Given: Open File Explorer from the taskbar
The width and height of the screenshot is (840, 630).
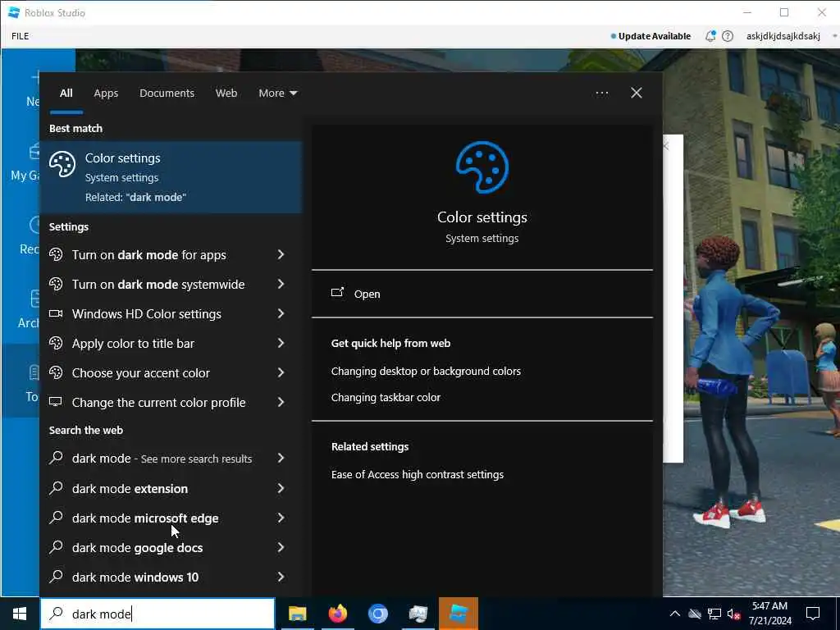Looking at the screenshot, I should tap(297, 614).
